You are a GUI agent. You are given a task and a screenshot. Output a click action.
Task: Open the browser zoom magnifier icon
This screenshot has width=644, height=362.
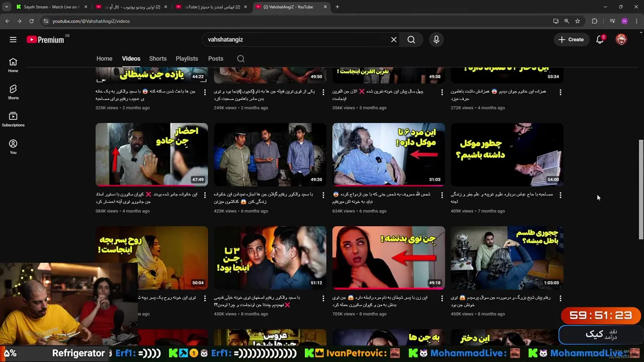point(567,21)
